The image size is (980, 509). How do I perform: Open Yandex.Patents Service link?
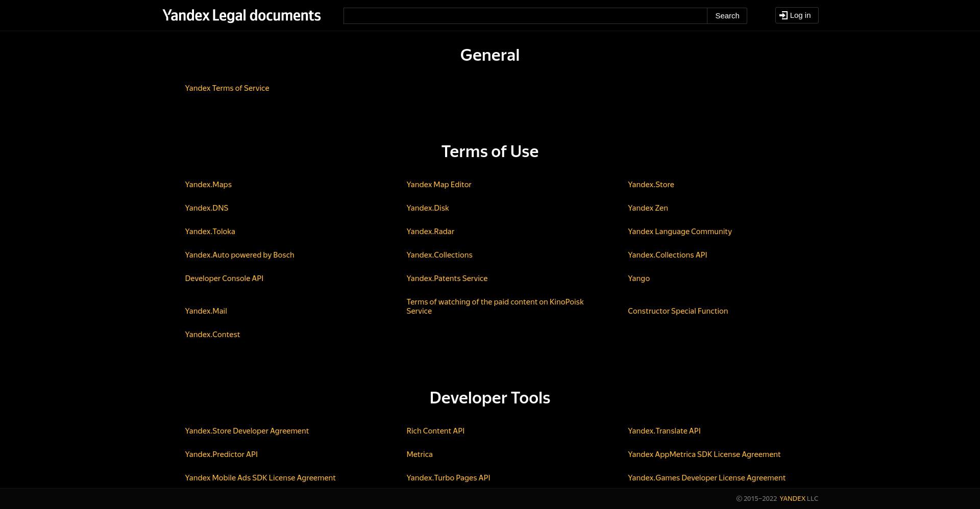tap(447, 278)
